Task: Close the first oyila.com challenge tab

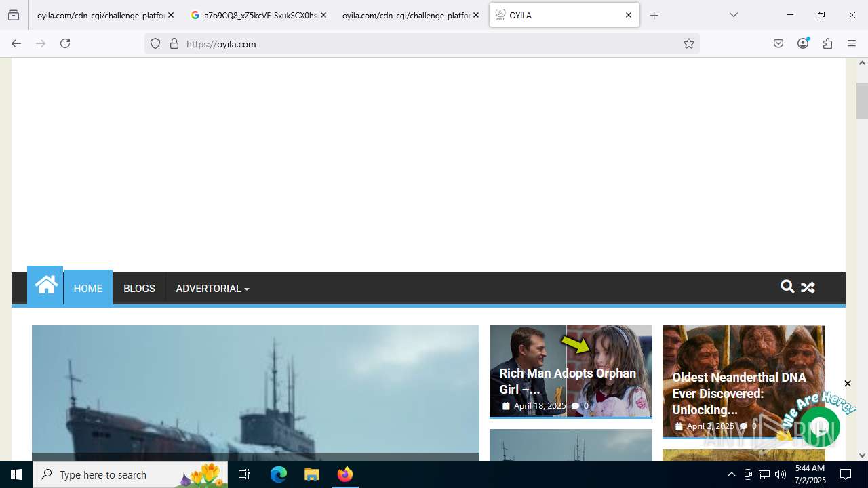Action: click(x=171, y=15)
